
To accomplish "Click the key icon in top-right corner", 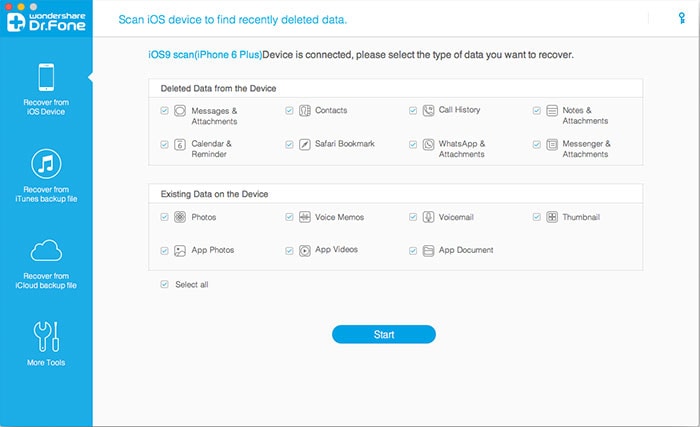I will click(681, 18).
